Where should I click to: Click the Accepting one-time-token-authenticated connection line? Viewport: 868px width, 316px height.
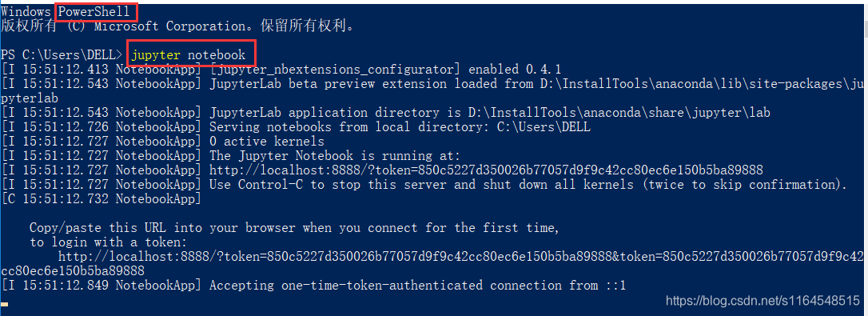pos(314,286)
